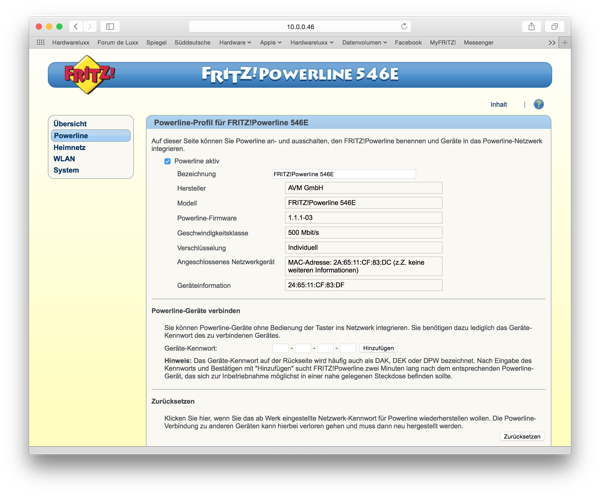Screen dimensions: 600x496
Task: Uncheck the Powerline aktiv checkbox
Action: 167,161
